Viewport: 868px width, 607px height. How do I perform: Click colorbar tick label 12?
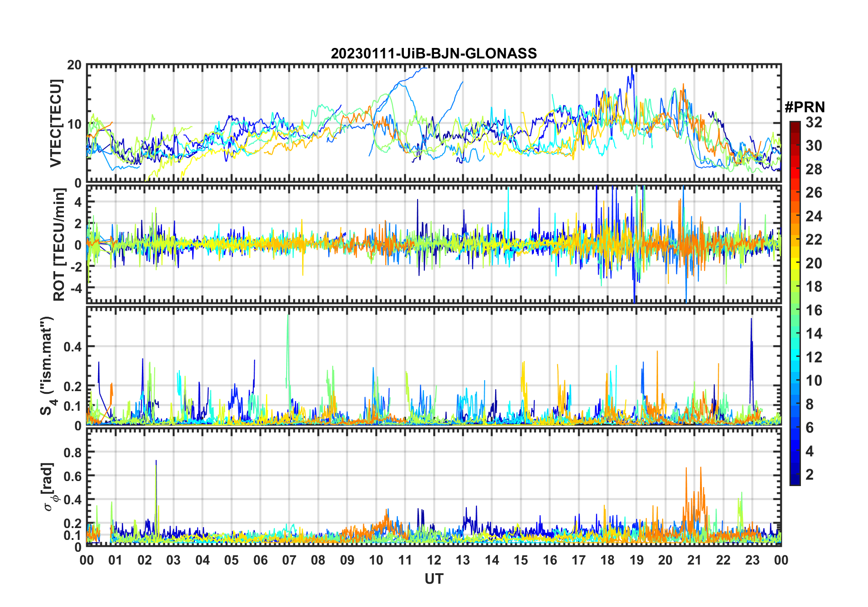point(814,357)
